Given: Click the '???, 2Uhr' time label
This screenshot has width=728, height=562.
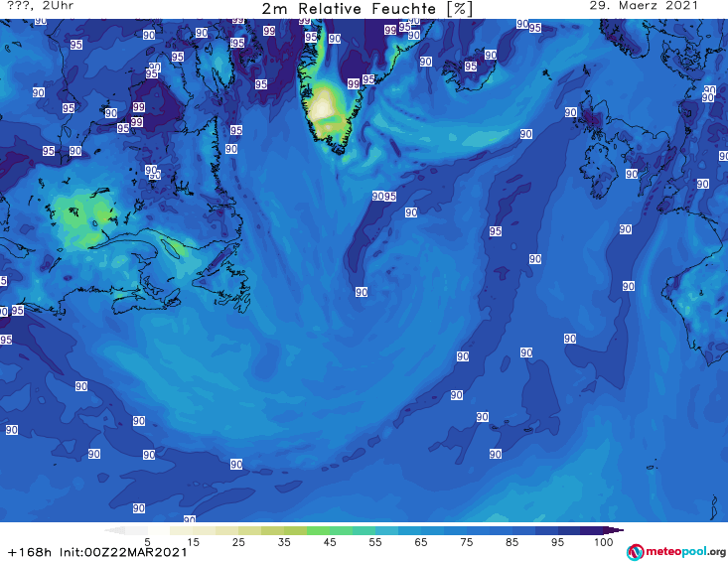Looking at the screenshot, I should [41, 6].
